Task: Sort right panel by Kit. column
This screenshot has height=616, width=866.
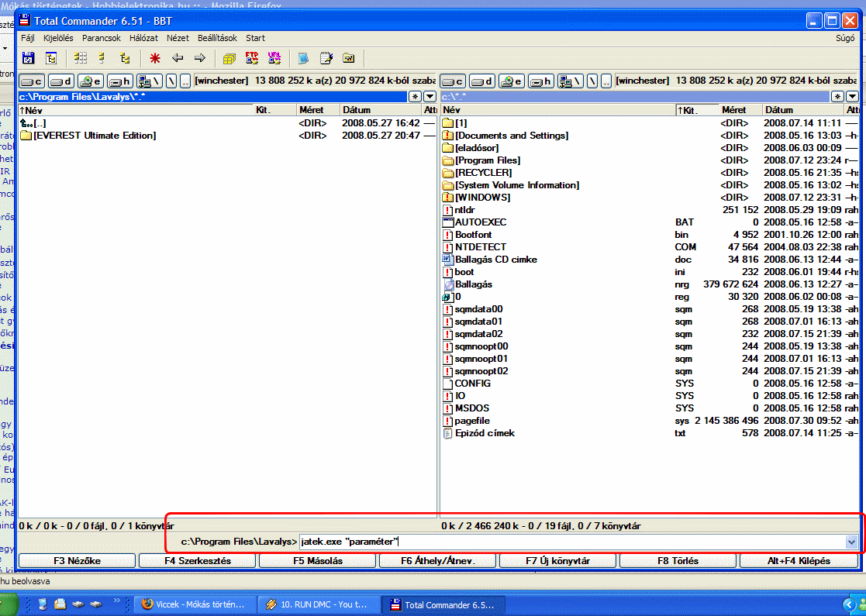Action: pos(698,110)
